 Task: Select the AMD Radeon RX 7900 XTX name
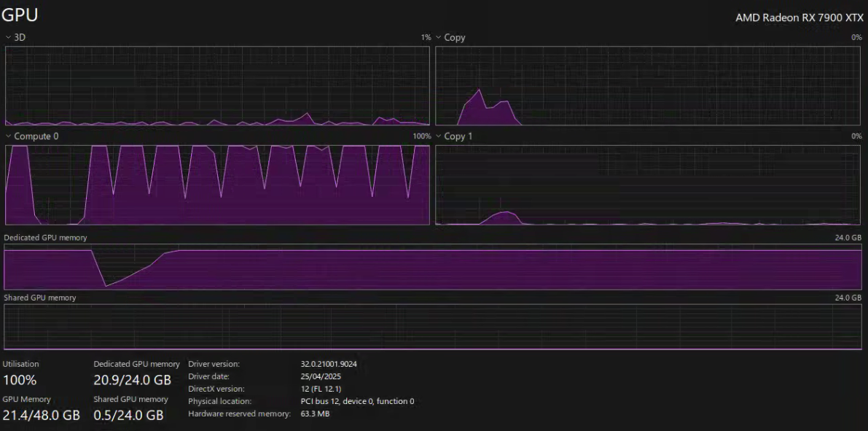[x=799, y=18]
